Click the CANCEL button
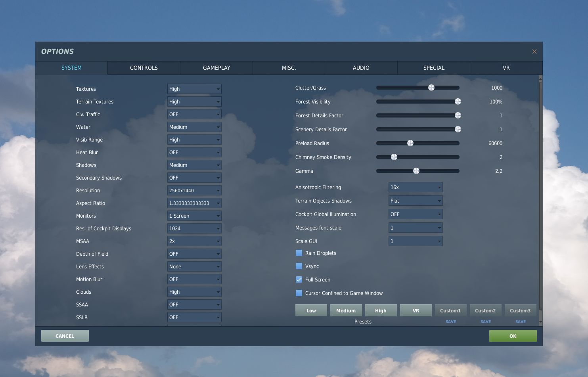The height and width of the screenshot is (377, 588). (65, 336)
